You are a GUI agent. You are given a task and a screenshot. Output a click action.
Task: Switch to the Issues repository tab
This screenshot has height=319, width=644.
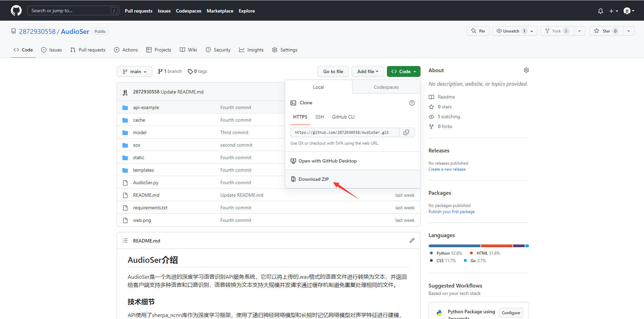tap(52, 50)
